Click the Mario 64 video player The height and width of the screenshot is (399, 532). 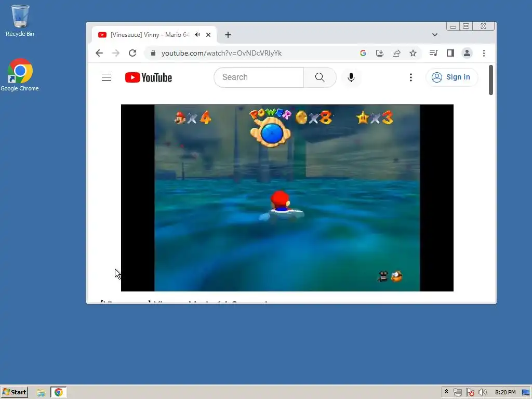pyautogui.click(x=287, y=198)
